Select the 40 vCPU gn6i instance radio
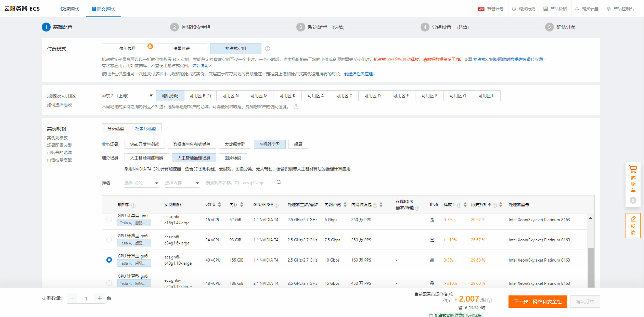This screenshot has height=317, width=644. click(109, 260)
